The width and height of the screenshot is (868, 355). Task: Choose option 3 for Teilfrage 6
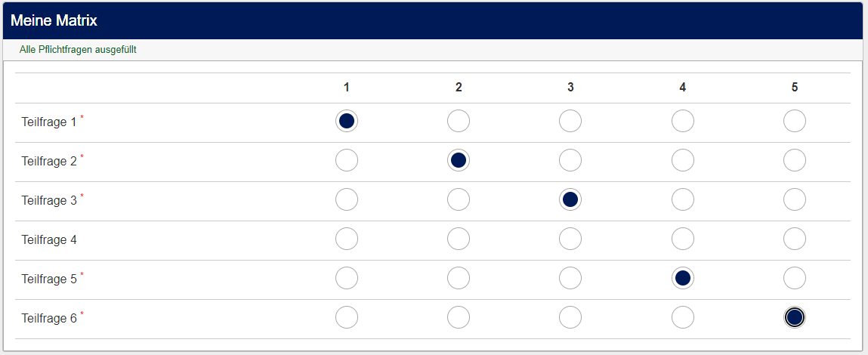click(x=570, y=318)
